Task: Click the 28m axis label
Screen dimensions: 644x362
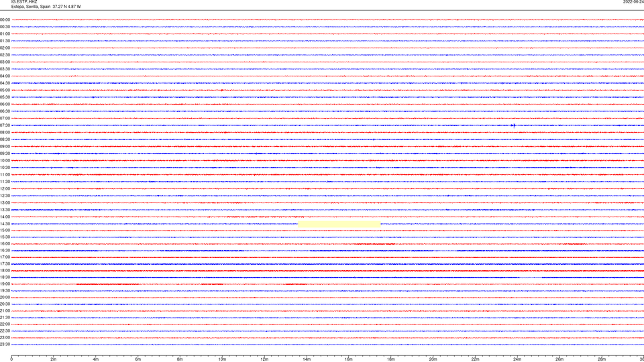Action: coord(602,359)
